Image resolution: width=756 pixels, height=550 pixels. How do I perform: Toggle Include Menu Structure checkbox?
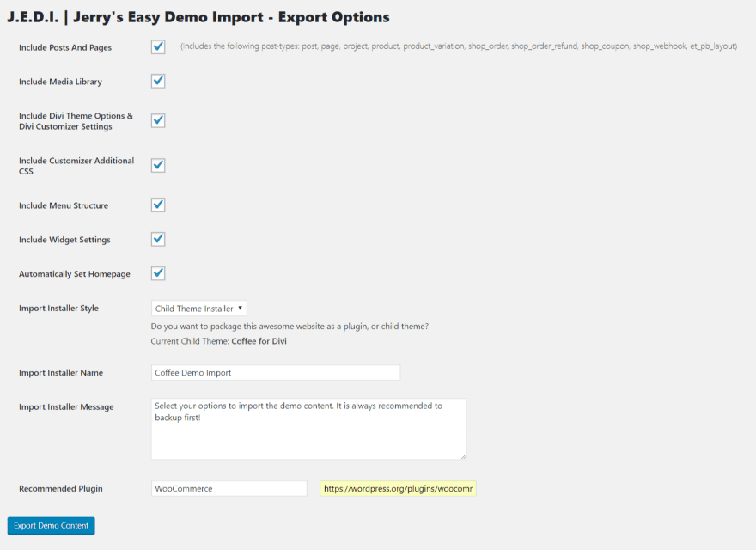click(158, 205)
